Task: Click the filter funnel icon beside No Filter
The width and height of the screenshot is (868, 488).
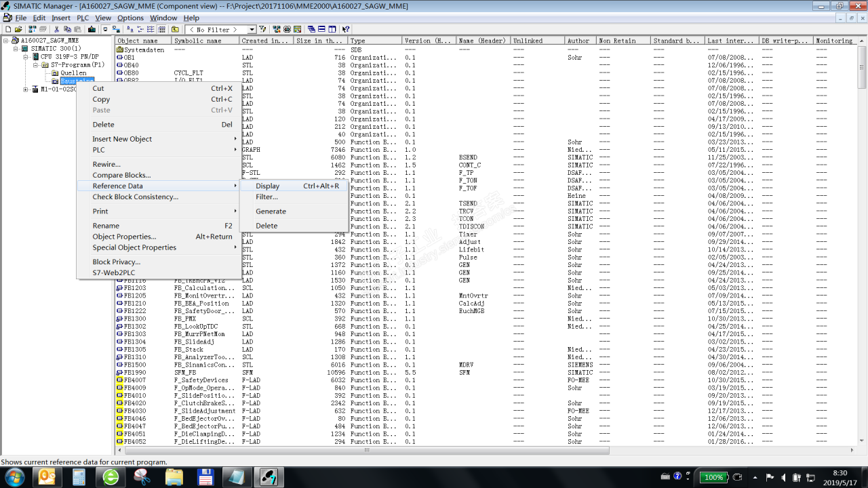Action: pos(262,29)
